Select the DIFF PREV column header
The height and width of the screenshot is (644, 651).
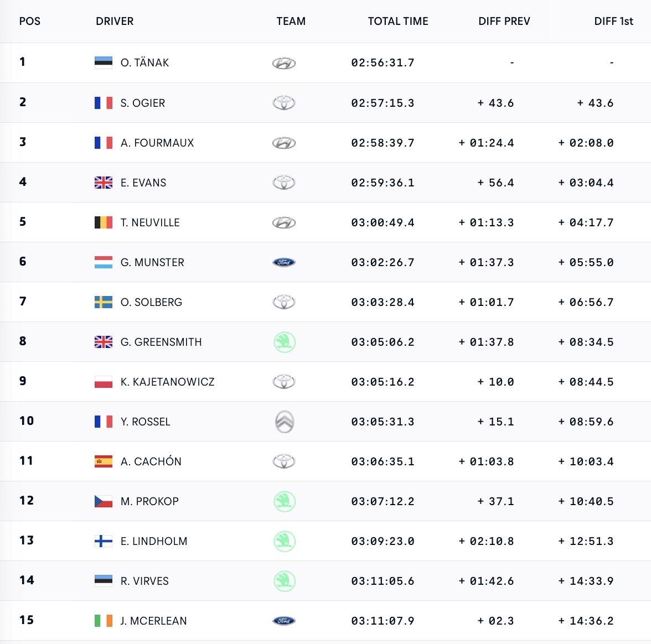click(504, 21)
